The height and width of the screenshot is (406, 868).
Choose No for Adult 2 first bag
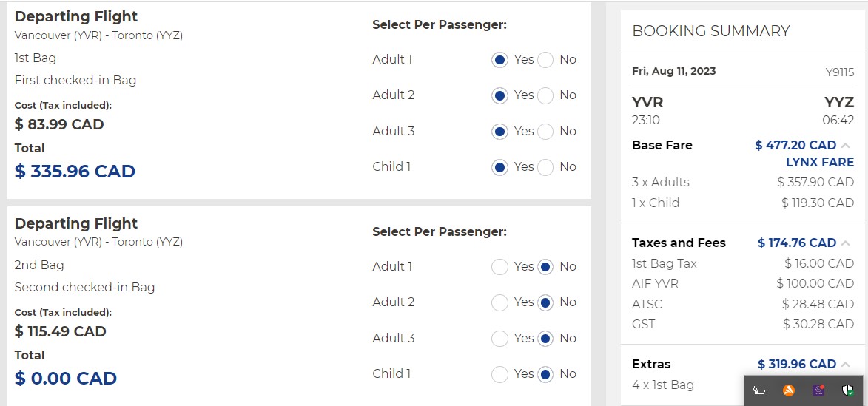545,95
